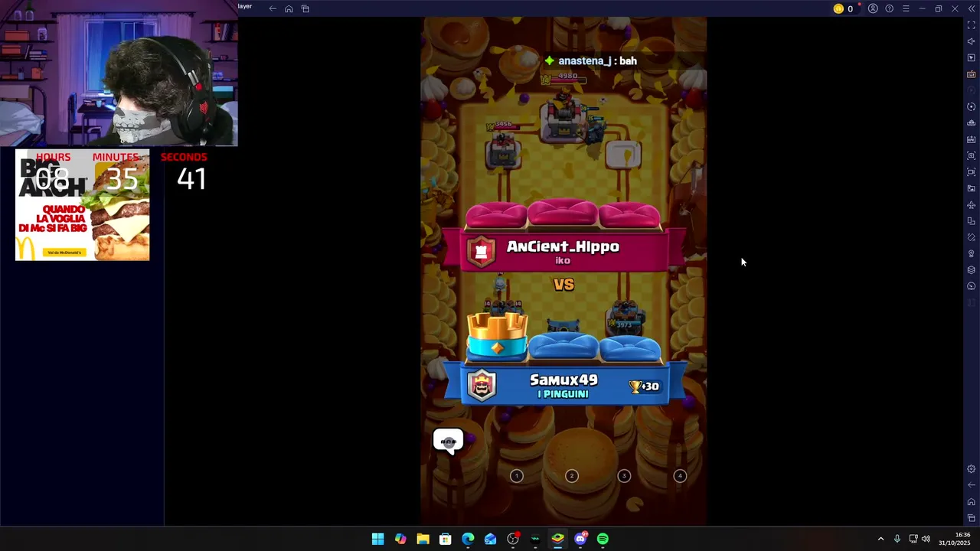Click the Samux49 player name banner
This screenshot has height=551, width=980.
click(563, 385)
